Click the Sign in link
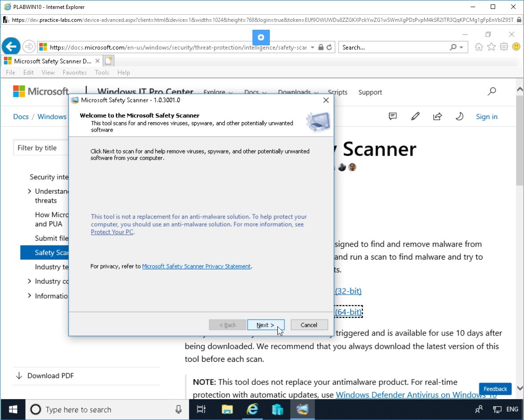The image size is (524, 420). coord(487,116)
